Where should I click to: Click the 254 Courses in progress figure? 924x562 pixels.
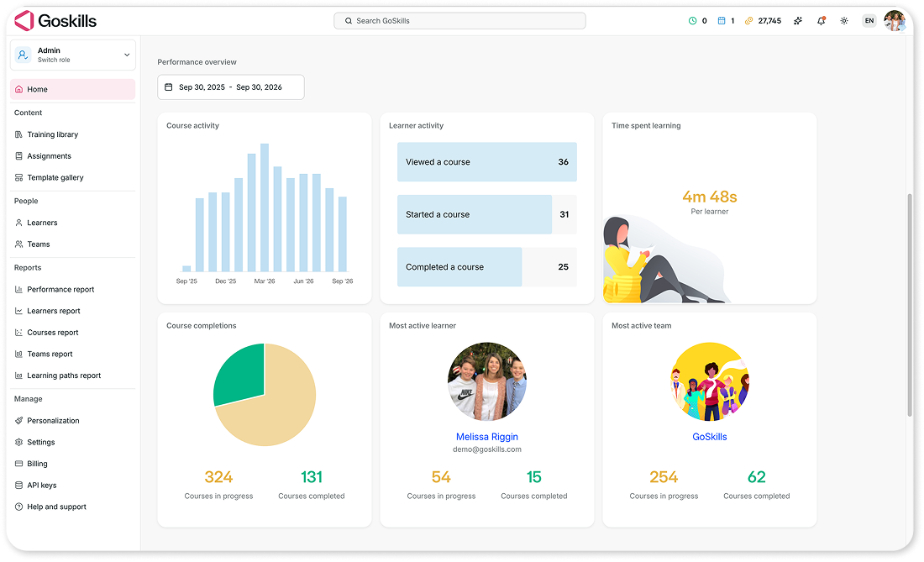(664, 476)
